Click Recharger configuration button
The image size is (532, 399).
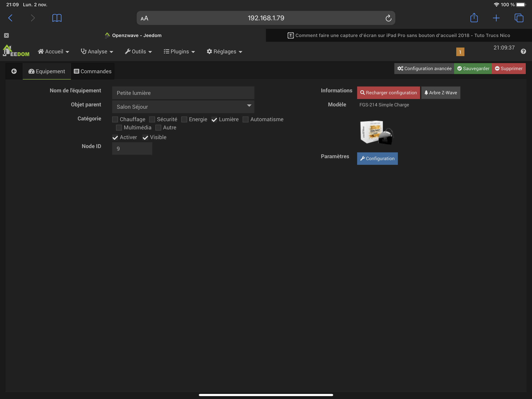[388, 93]
